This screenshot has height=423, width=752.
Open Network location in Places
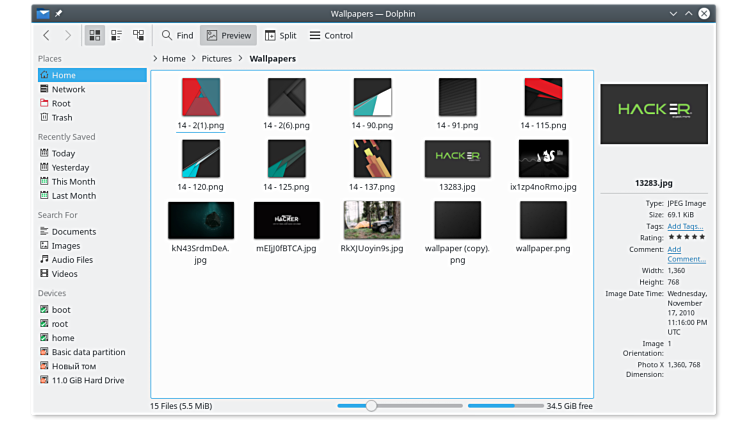(68, 89)
